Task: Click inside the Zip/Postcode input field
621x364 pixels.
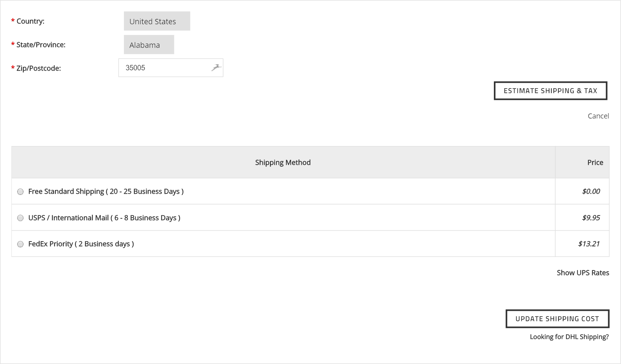Action: (x=164, y=67)
